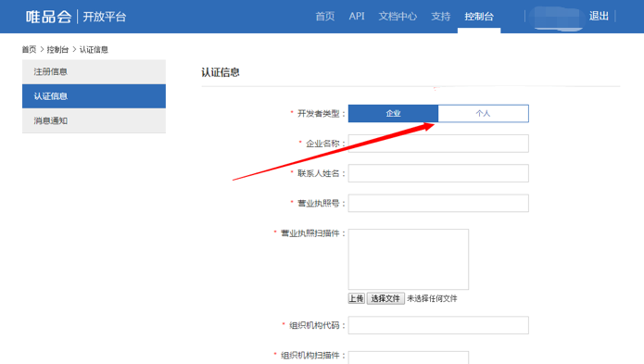644x364 pixels.
Task: Open 文档中心 in top navigation
Action: [x=398, y=17]
